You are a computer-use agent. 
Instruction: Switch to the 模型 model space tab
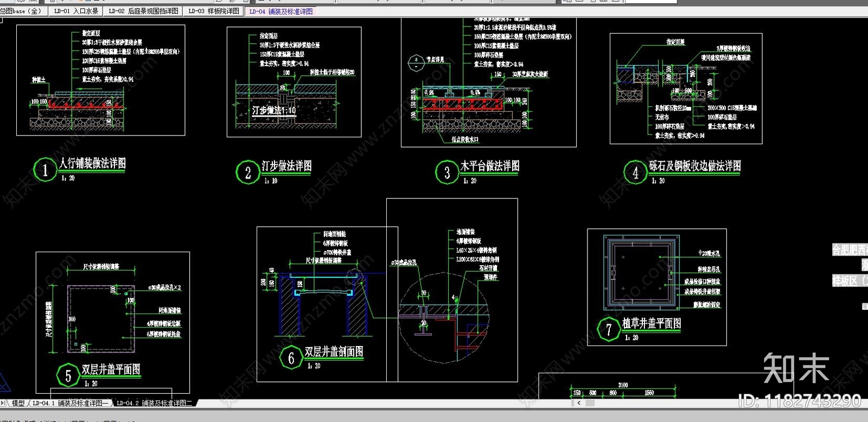(18, 403)
